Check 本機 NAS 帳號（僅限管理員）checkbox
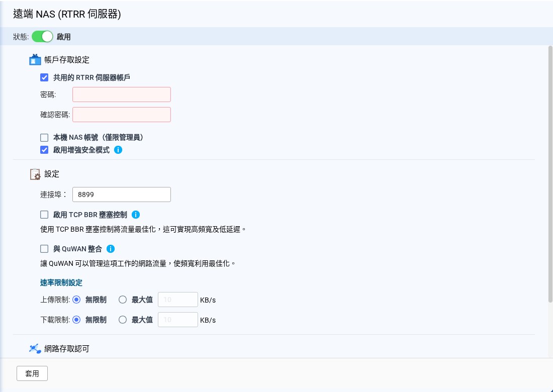This screenshot has height=392, width=553. 44,137
